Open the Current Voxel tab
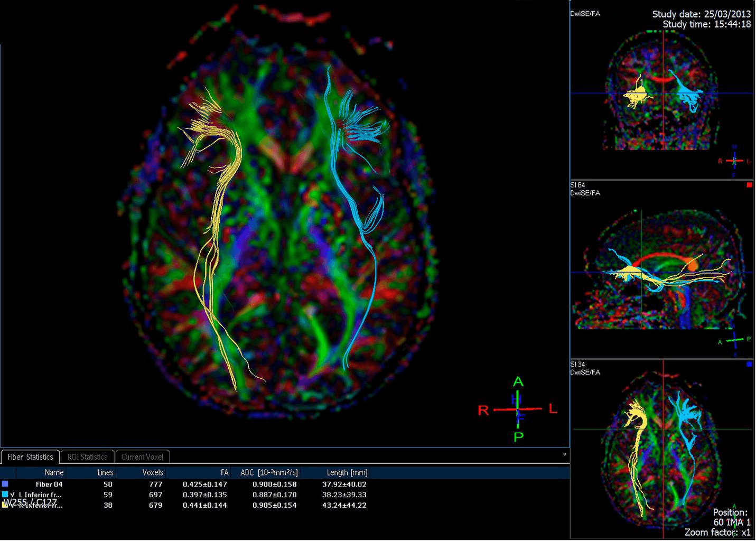This screenshot has width=756, height=541. (x=142, y=457)
